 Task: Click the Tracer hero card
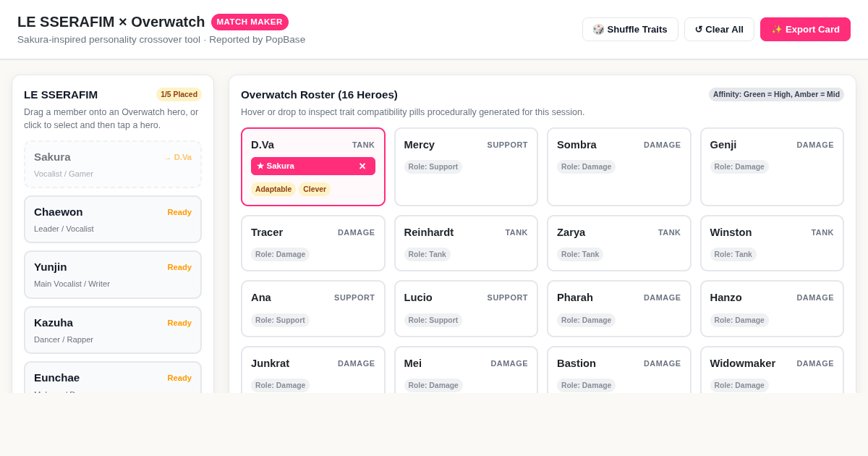[x=313, y=243]
